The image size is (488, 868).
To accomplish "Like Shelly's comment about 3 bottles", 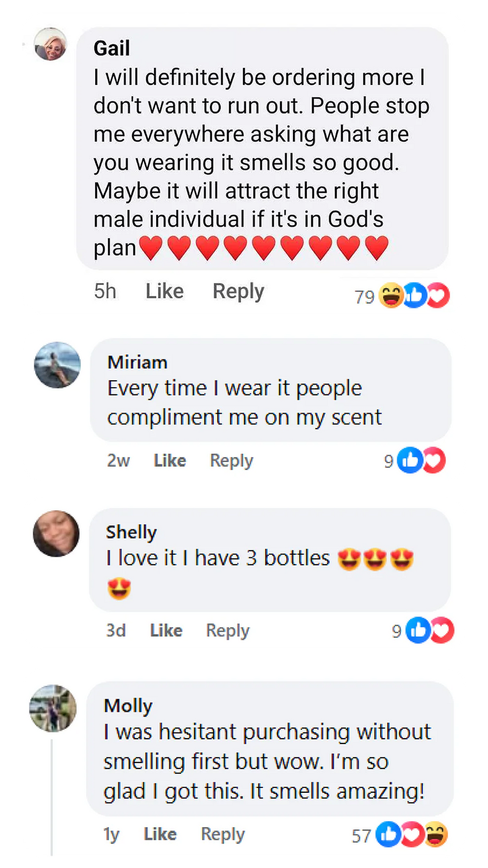I will 166,630.
